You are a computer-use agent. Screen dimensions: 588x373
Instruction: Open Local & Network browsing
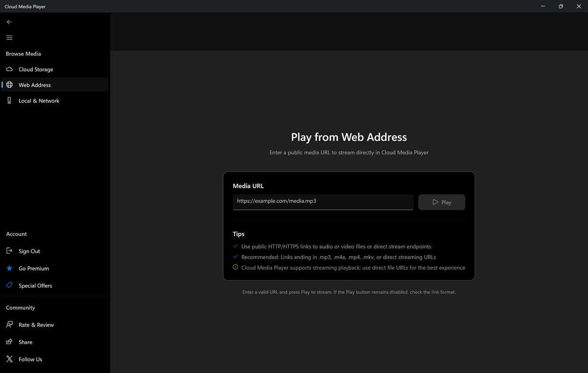(9, 100)
